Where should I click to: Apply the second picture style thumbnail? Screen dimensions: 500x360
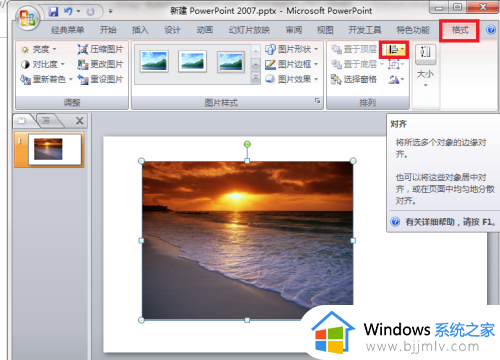(x=192, y=61)
